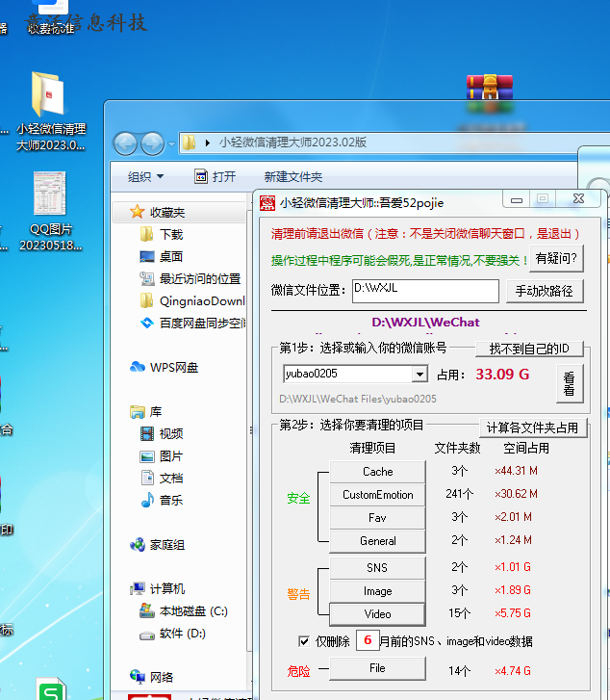Click the 微信文件位置 path input field
610x700 pixels.
pyautogui.click(x=424, y=290)
